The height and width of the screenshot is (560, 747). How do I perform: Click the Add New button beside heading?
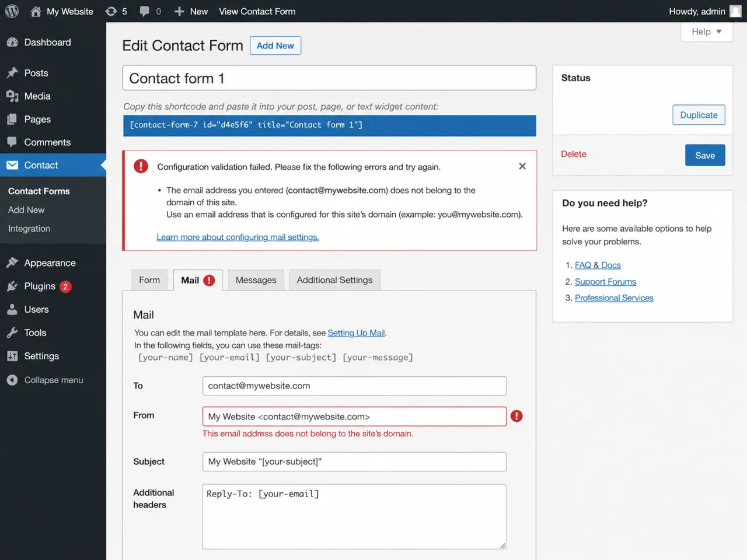(275, 45)
